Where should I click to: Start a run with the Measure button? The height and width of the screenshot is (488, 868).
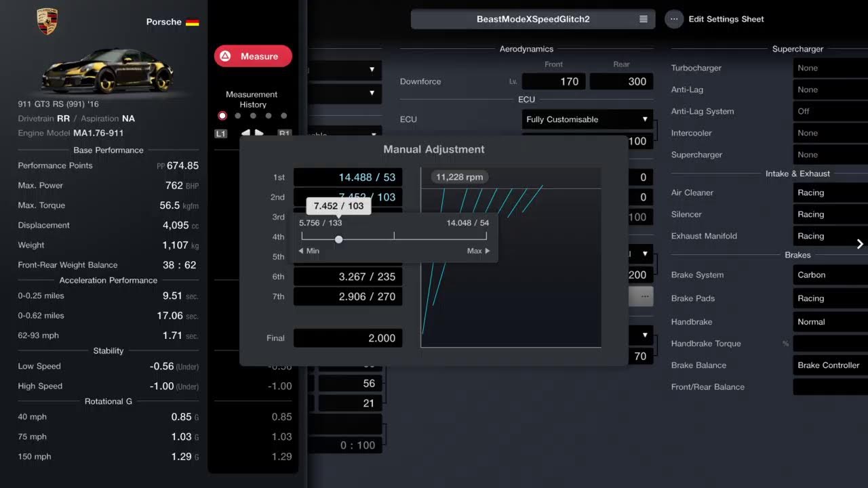tap(253, 56)
